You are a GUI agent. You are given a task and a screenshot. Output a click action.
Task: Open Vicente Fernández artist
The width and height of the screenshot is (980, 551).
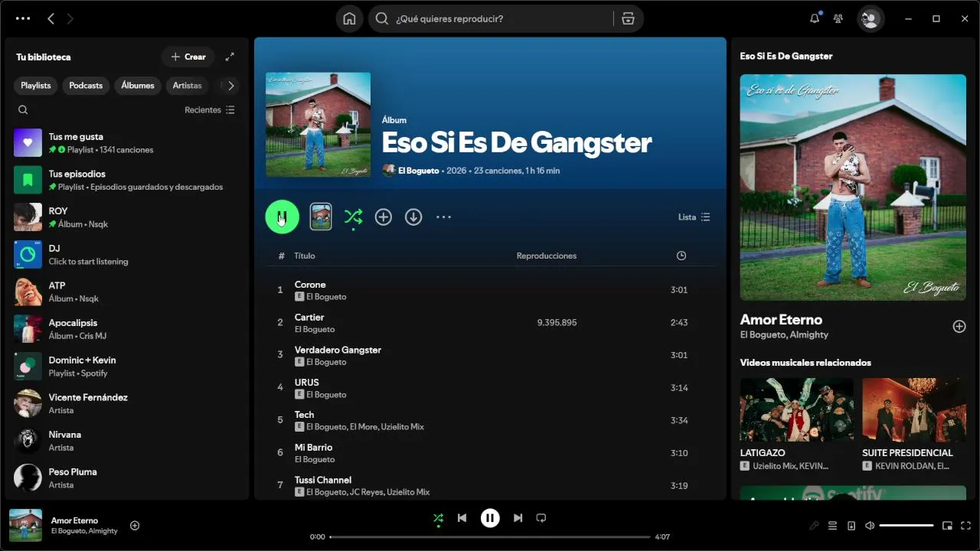[x=127, y=403]
